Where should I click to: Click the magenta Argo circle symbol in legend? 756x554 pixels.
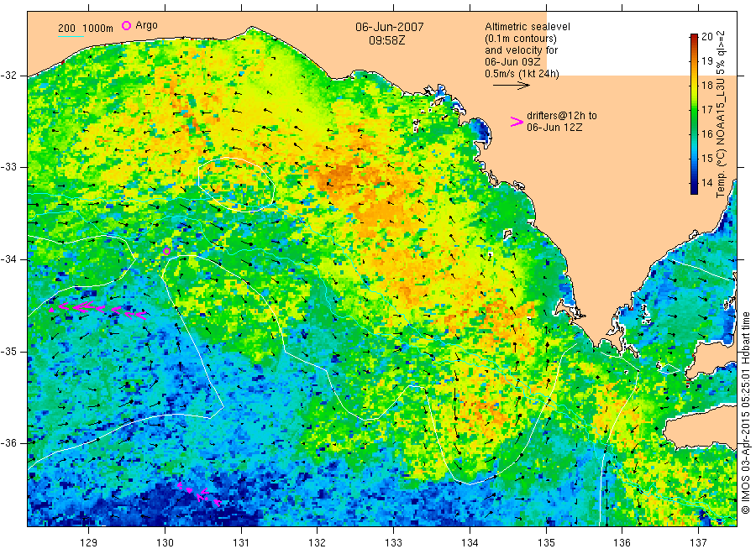[x=126, y=25]
